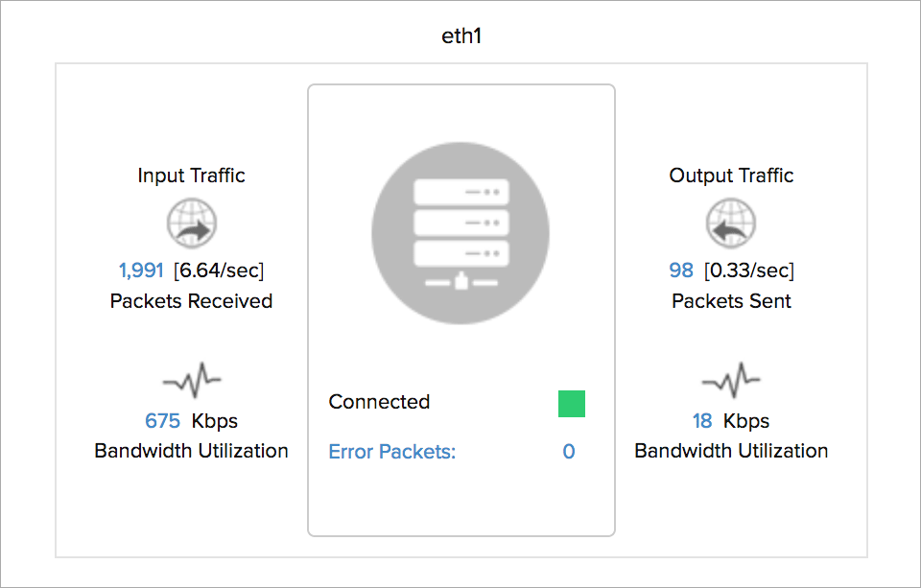921x588 pixels.
Task: Expand the central device details card
Action: click(x=460, y=309)
